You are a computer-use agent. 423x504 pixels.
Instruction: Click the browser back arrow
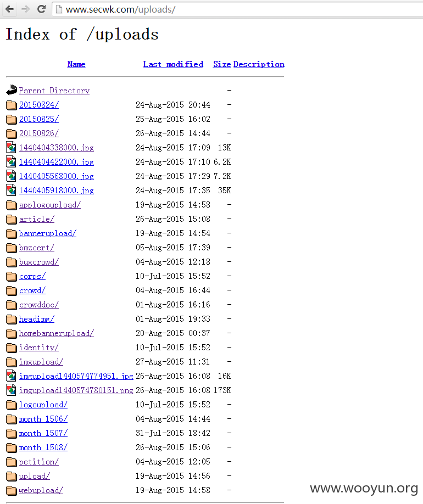coord(10,9)
